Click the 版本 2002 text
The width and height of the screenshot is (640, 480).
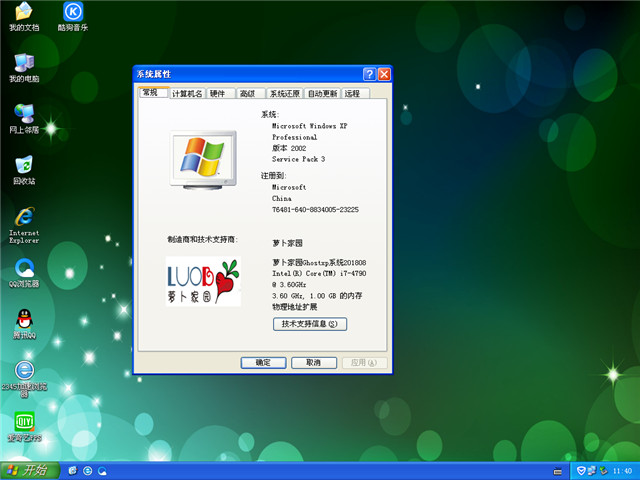tap(289, 148)
